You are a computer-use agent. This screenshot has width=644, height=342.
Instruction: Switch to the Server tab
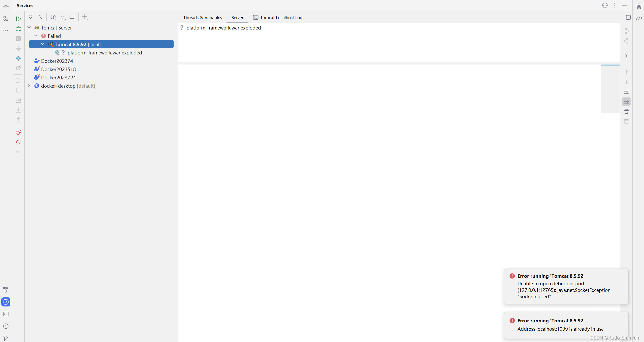(237, 17)
